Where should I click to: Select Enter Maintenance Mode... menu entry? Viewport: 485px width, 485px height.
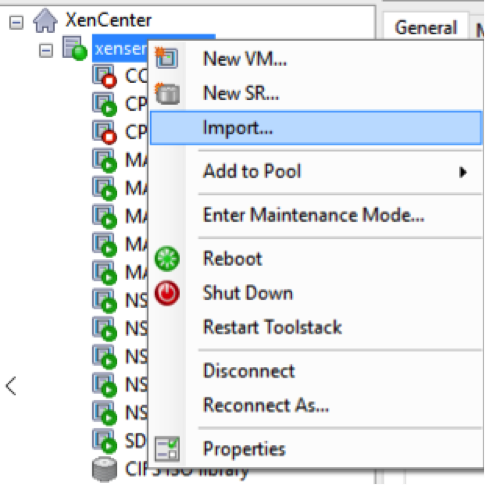click(314, 215)
